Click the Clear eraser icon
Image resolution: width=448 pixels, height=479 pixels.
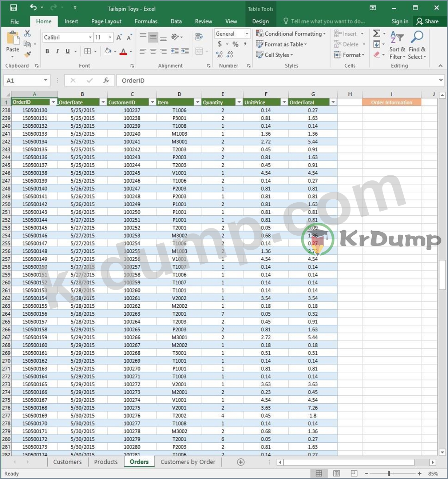[x=377, y=55]
